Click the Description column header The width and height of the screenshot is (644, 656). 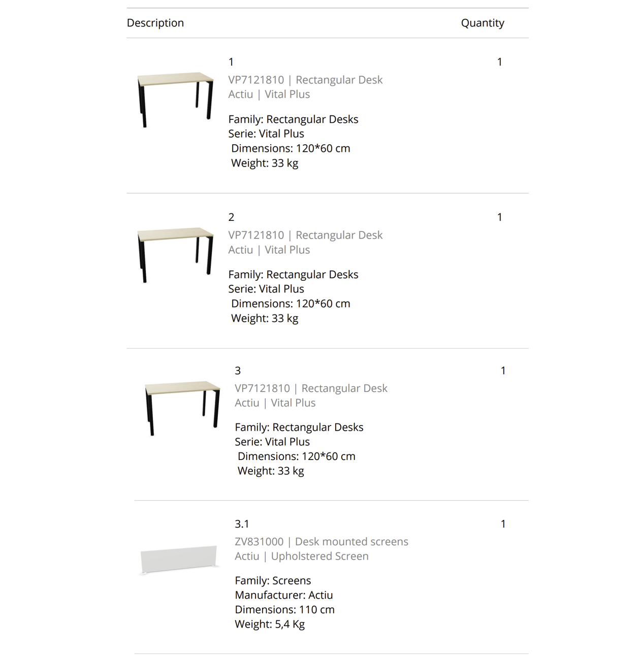155,23
